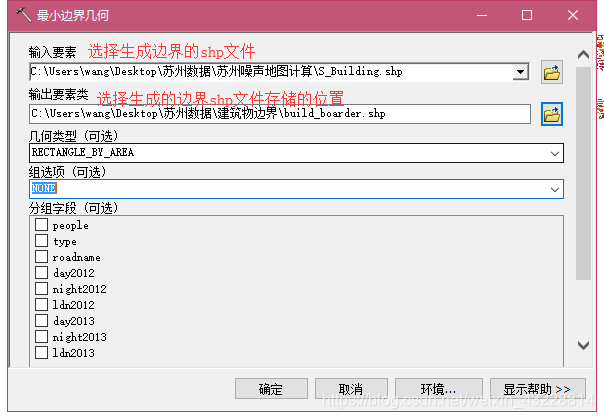Viewport: 604px width, 419px height.
Task: Browse for the output feature class location
Action: coord(552,114)
